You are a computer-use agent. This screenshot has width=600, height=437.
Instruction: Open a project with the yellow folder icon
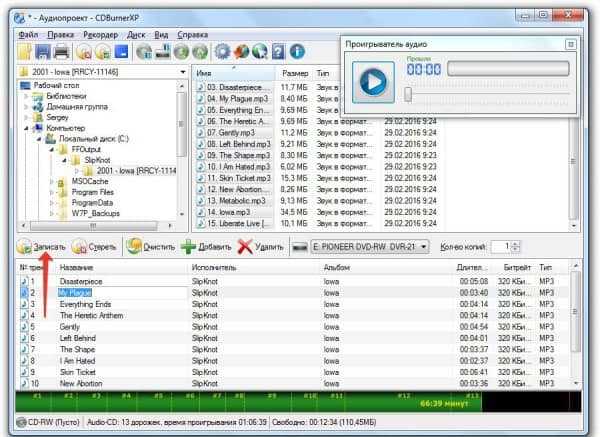pyautogui.click(x=25, y=51)
